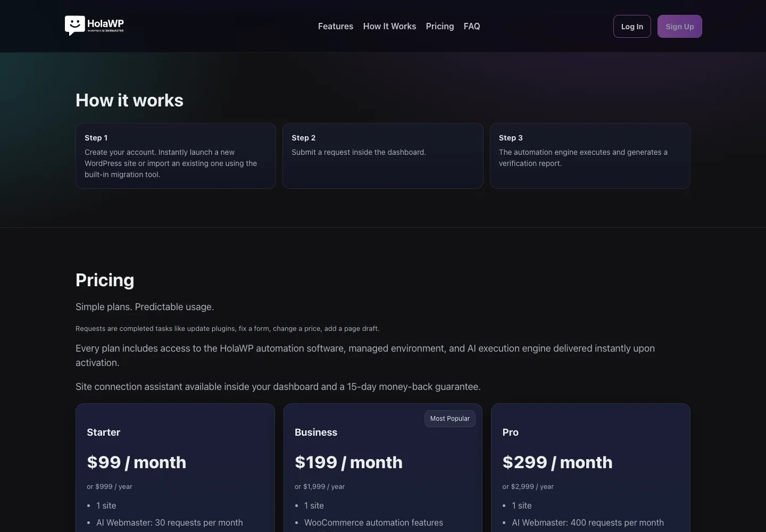Open the Features nav link
The height and width of the screenshot is (532, 766).
[336, 26]
